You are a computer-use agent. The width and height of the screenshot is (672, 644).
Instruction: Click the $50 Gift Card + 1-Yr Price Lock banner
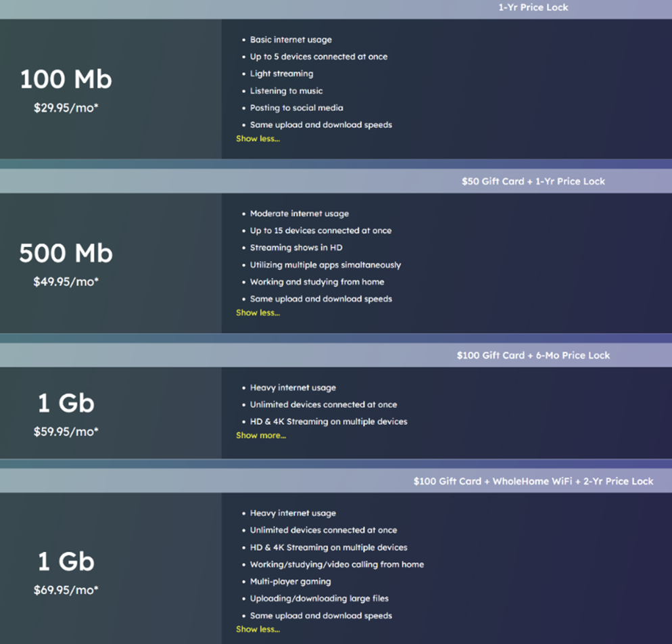click(x=533, y=181)
